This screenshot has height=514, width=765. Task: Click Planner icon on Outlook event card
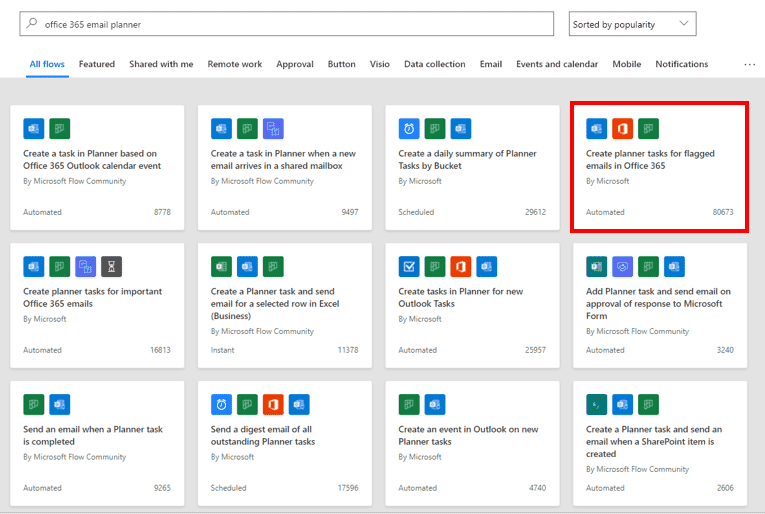point(409,404)
